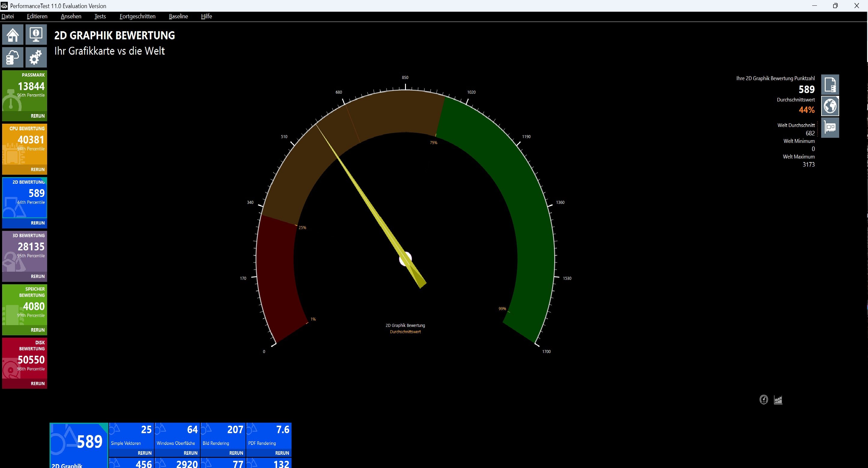Rerun the Disk Bewertung test
The image size is (868, 468).
38,383
